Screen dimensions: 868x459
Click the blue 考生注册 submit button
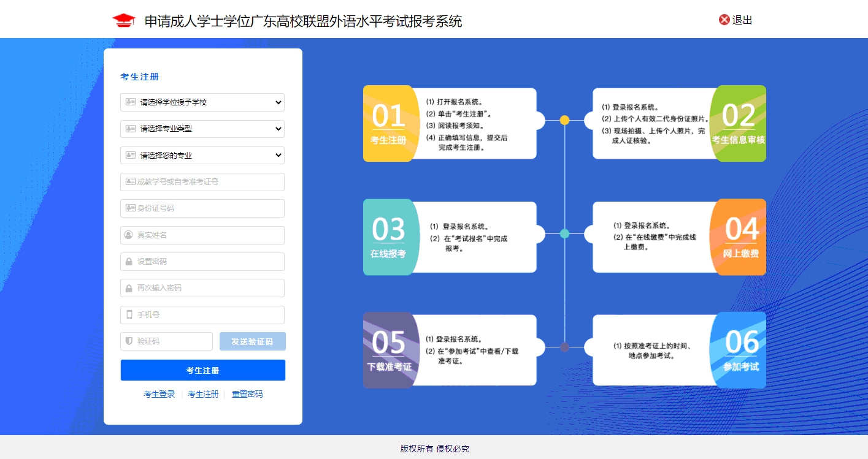click(x=203, y=370)
